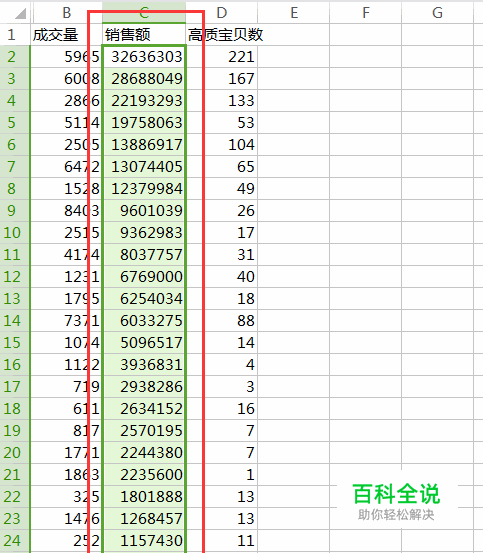Select cell with value 2244380
This screenshot has height=553, width=483.
[144, 452]
